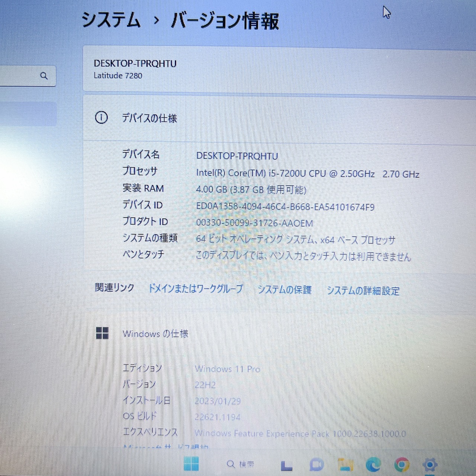Expand the Windows の仕様 section header

(279, 334)
